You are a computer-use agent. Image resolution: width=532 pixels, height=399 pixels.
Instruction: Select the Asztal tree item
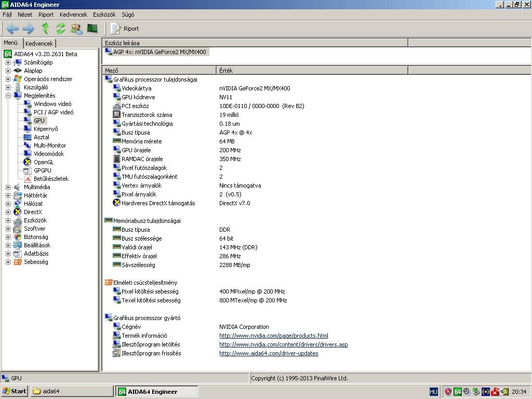(42, 137)
